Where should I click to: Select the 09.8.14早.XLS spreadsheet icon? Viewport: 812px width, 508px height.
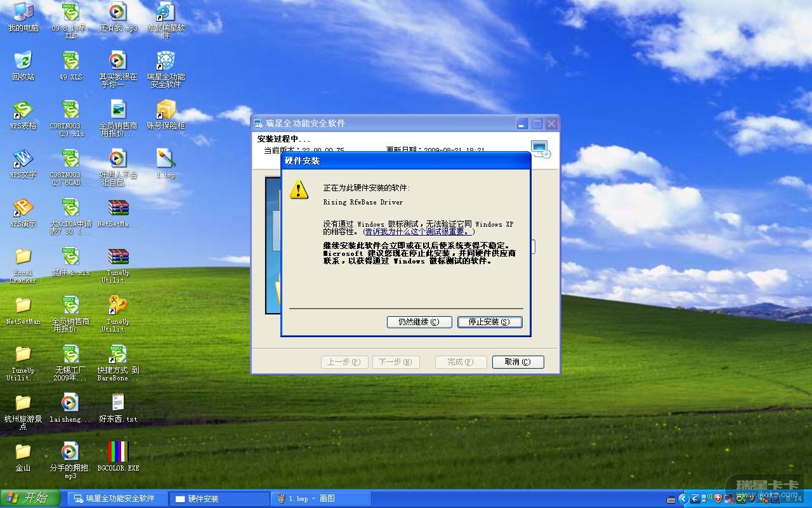tap(70, 21)
